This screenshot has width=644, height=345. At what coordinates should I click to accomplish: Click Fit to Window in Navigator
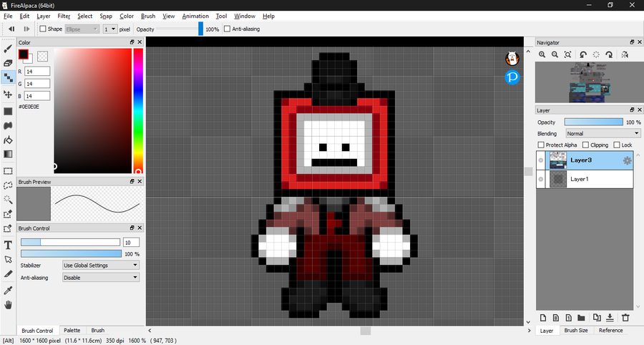pyautogui.click(x=567, y=54)
